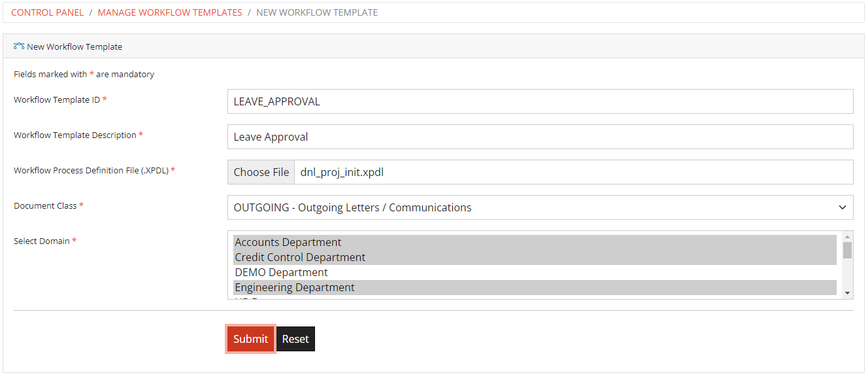
Task: Open the MANAGE WORKFLOW TEMPLATES page
Action: [x=170, y=12]
